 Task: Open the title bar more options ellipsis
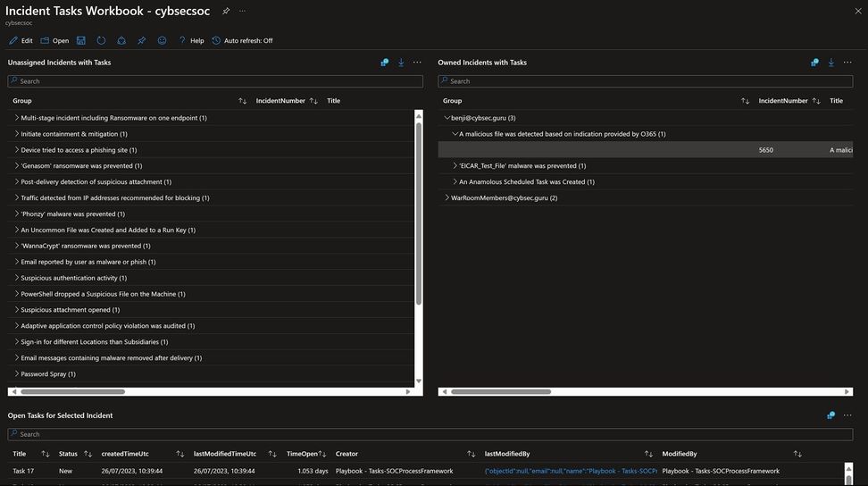[x=243, y=11]
